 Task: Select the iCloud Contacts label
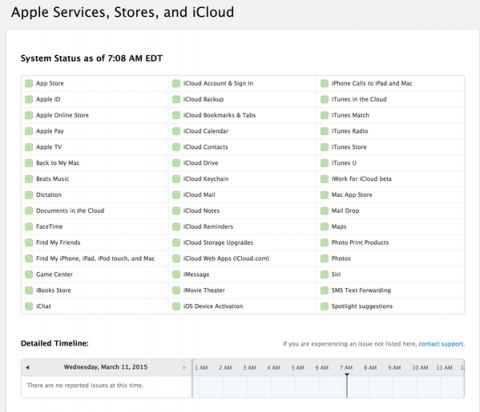coord(206,147)
